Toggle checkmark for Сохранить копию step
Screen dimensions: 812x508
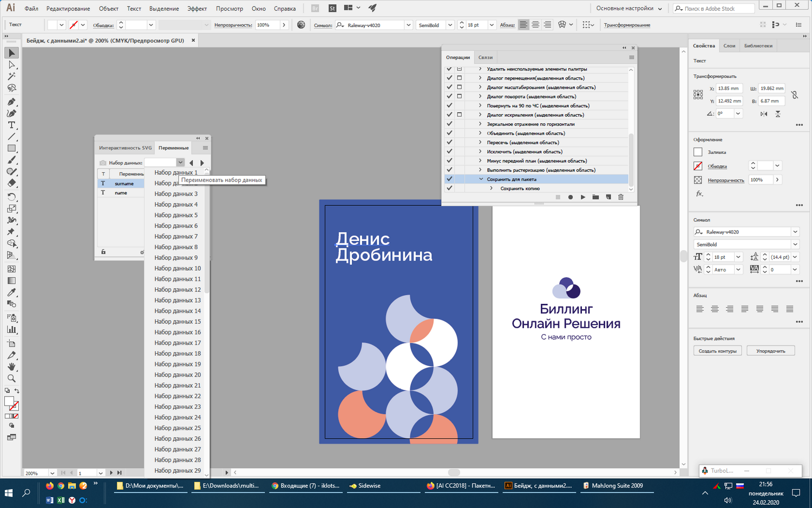[449, 188]
